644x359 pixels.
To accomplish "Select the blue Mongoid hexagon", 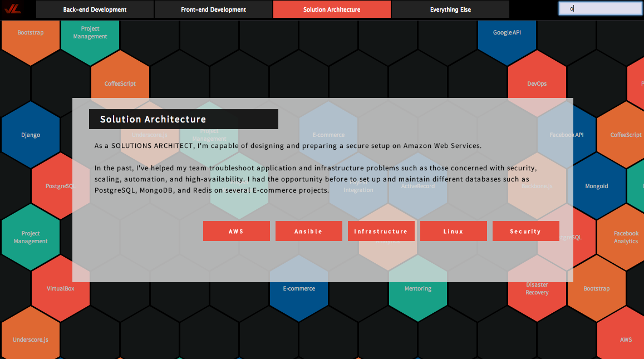I will [x=596, y=186].
